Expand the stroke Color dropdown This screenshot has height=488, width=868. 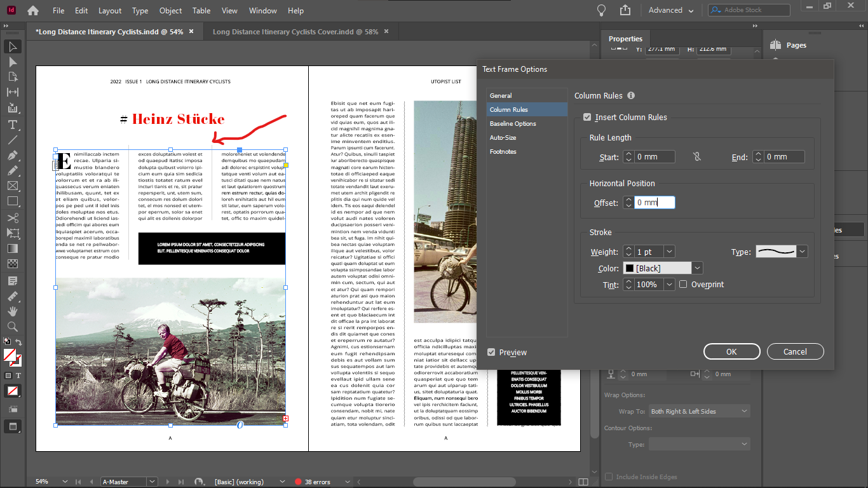point(697,268)
